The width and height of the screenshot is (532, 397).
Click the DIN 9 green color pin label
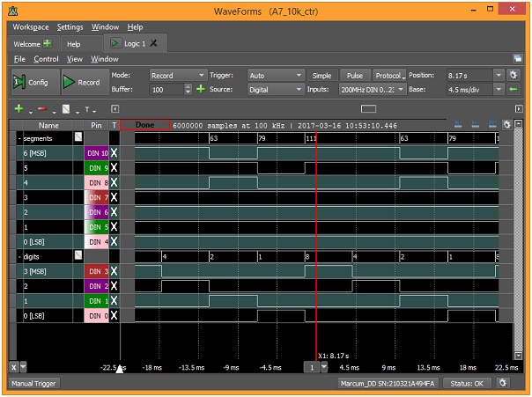click(96, 168)
